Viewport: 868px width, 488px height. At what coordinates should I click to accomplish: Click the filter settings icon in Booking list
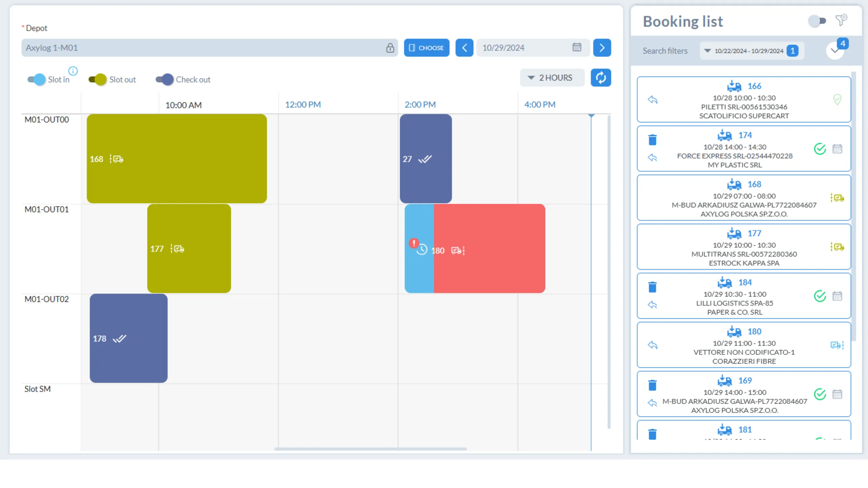click(842, 20)
